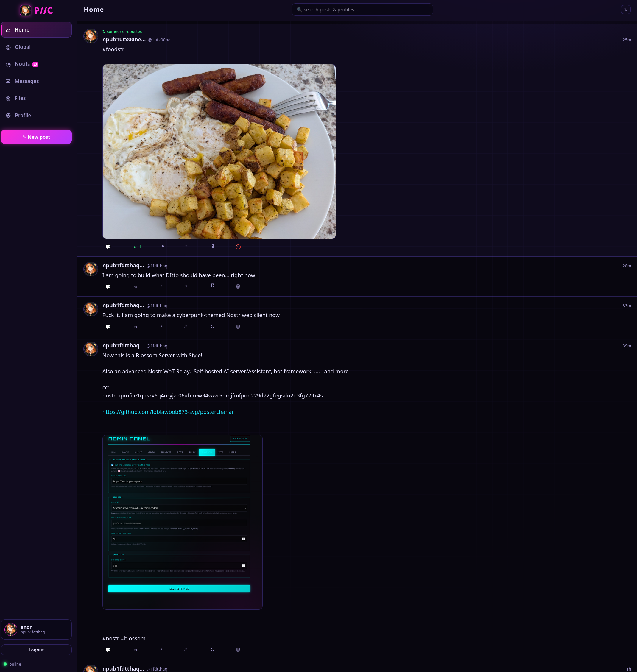637x672 pixels.
Task: Like the #foodstr post with the heart
Action: pos(186,247)
